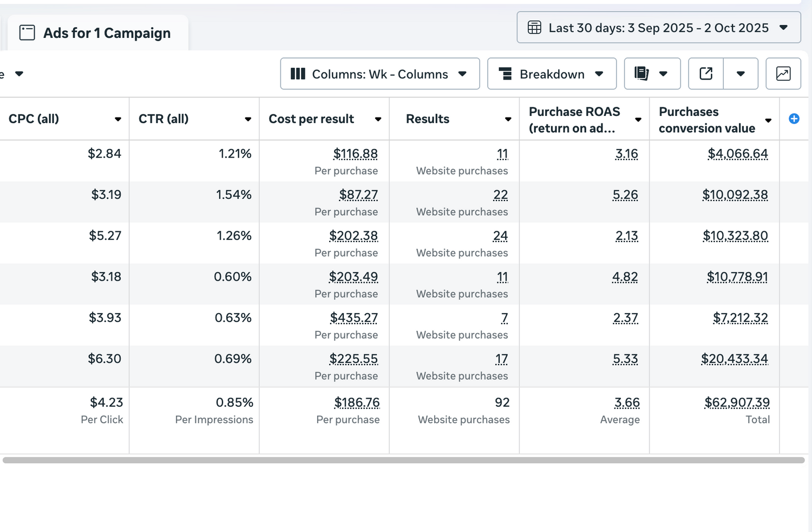The width and height of the screenshot is (812, 532).
Task: Open Purchase ROAS column header arrow
Action: click(638, 119)
